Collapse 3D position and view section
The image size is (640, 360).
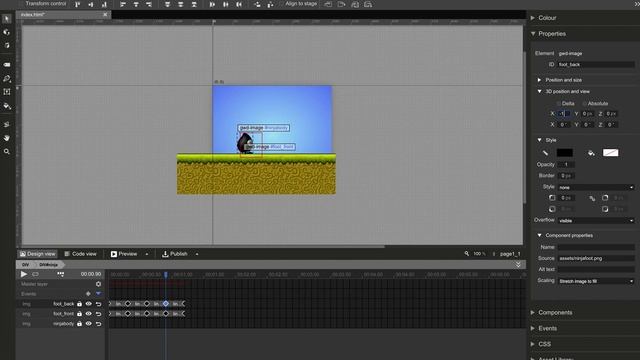[539, 91]
